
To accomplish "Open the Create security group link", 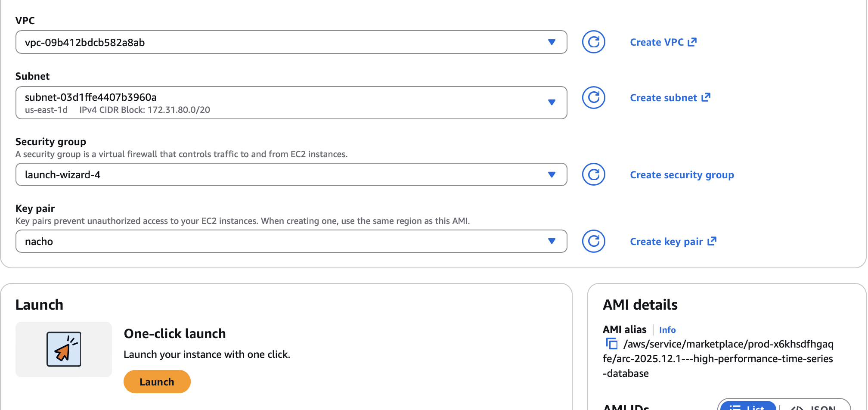I will 682,174.
